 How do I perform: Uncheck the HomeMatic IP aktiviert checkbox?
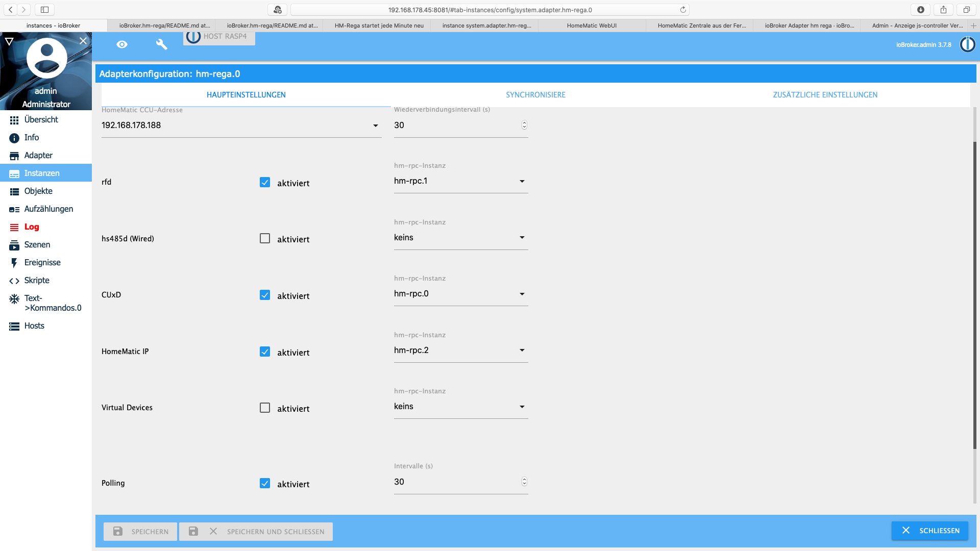(265, 352)
